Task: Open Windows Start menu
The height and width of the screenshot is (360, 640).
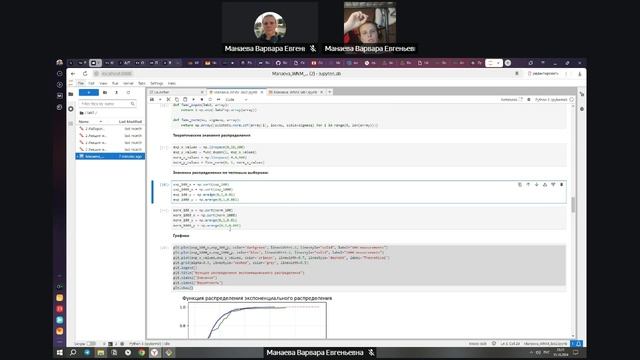Action: click(x=60, y=352)
